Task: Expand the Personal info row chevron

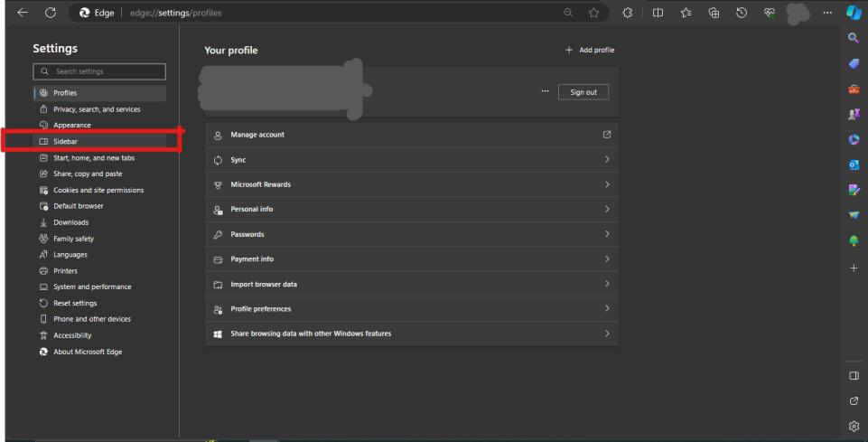Action: [x=607, y=209]
